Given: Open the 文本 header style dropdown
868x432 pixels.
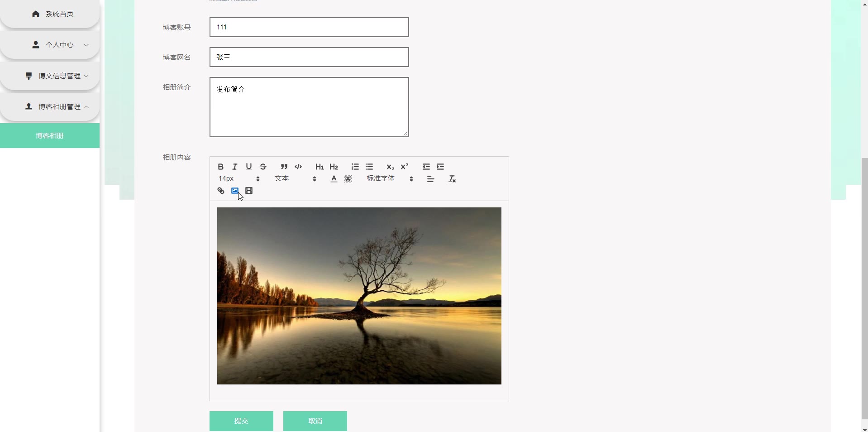Looking at the screenshot, I should (x=295, y=179).
